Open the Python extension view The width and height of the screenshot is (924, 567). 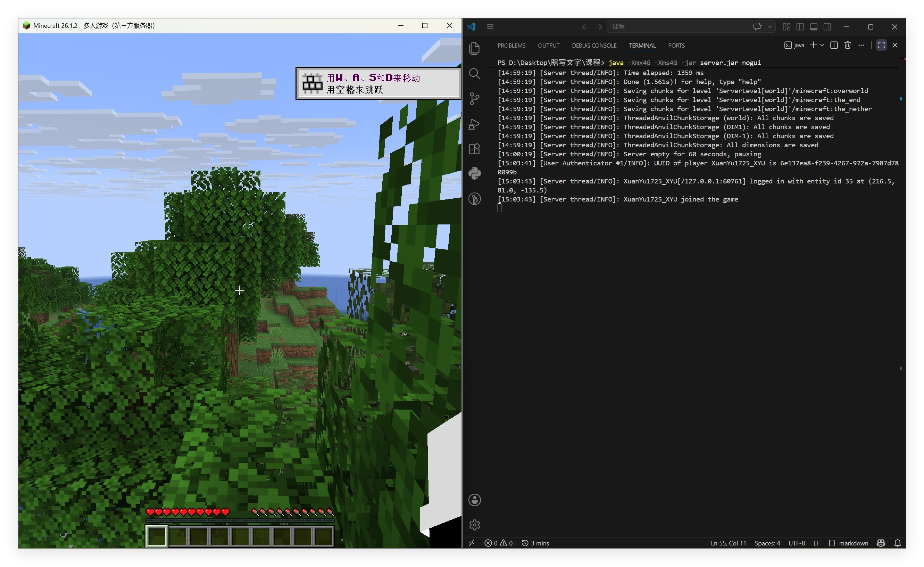[x=474, y=174]
